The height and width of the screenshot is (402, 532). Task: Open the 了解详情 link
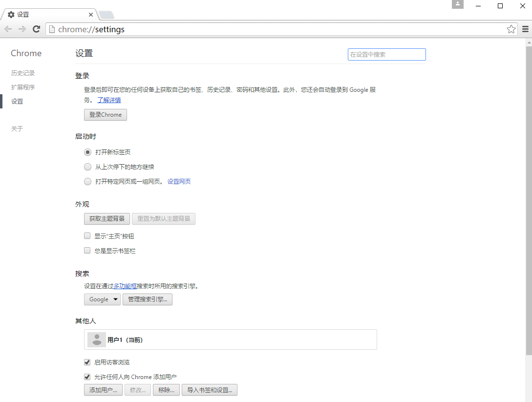point(109,100)
